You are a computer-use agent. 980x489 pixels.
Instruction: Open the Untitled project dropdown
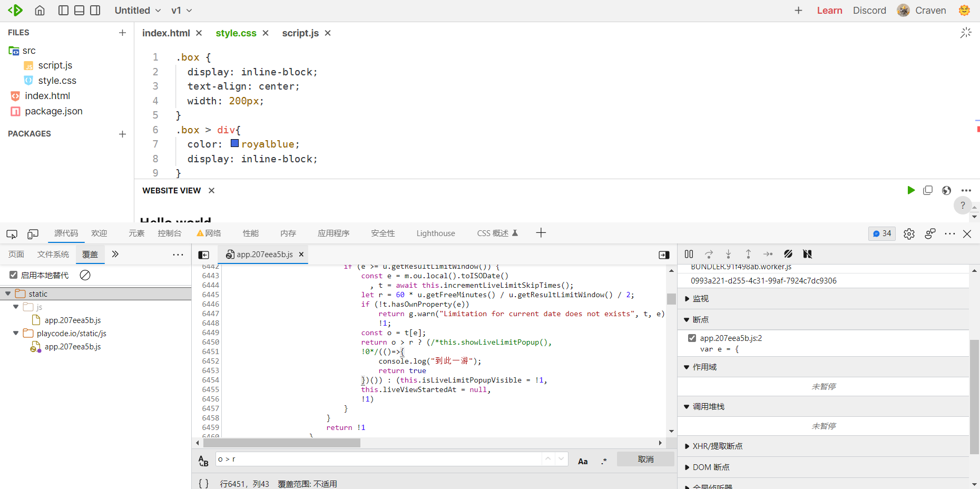click(x=138, y=11)
